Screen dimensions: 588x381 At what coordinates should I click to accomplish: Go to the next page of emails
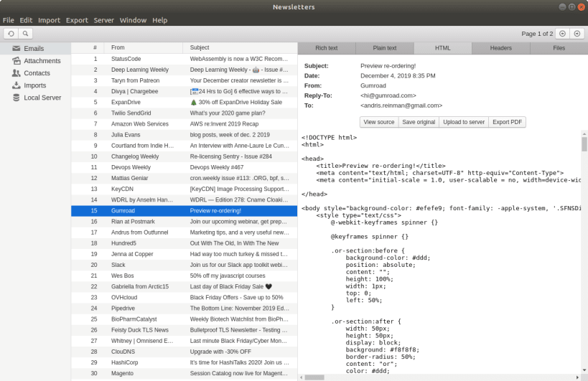577,33
